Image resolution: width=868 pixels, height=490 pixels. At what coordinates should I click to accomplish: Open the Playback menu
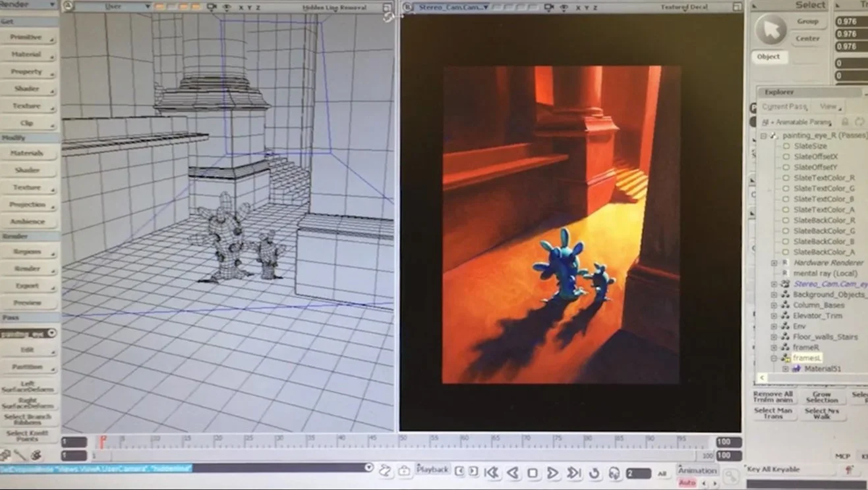pos(432,470)
